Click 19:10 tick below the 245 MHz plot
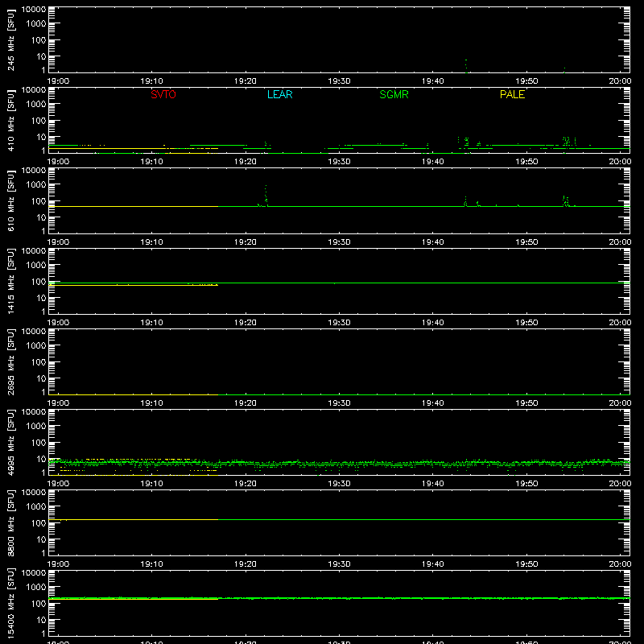Viewport: 644px width, 644px height. coord(152,81)
